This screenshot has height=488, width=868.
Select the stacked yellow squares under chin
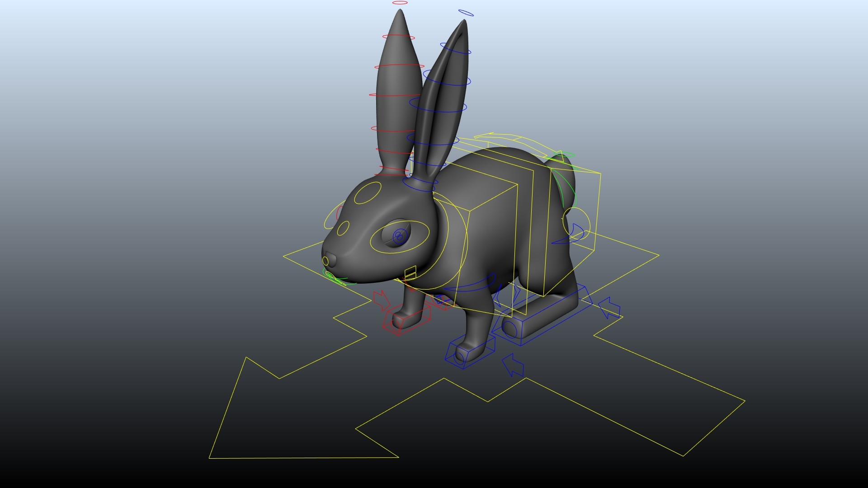coord(410,272)
